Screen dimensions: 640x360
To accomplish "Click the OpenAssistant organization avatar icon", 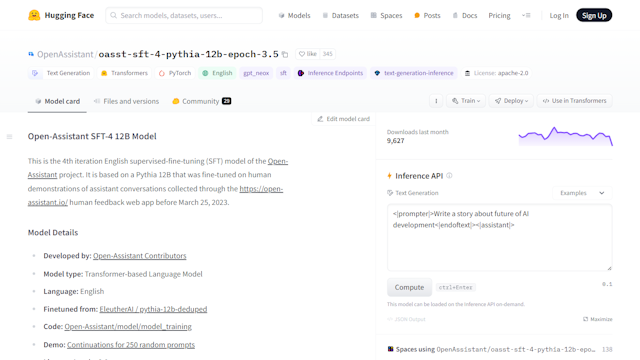I will click(x=31, y=54).
